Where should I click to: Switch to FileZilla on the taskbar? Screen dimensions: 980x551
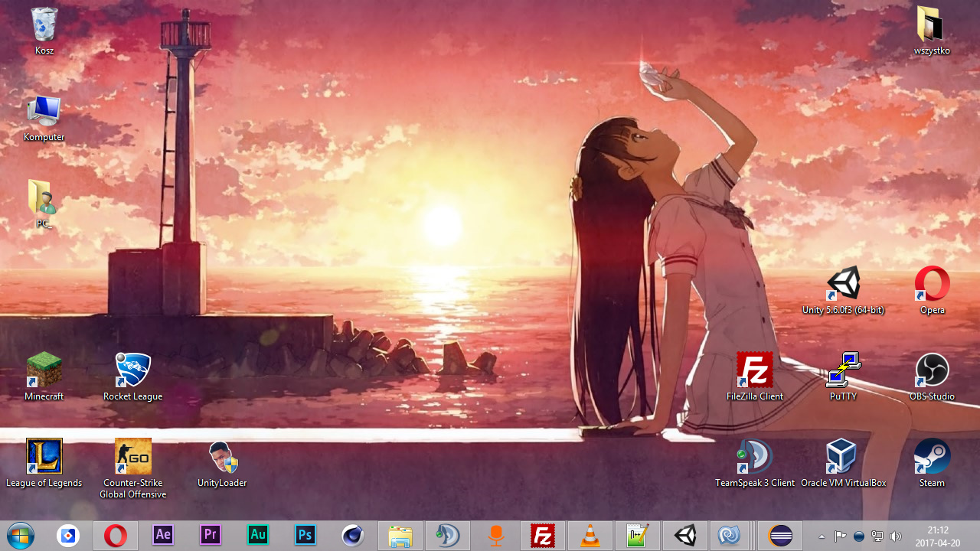tap(543, 536)
